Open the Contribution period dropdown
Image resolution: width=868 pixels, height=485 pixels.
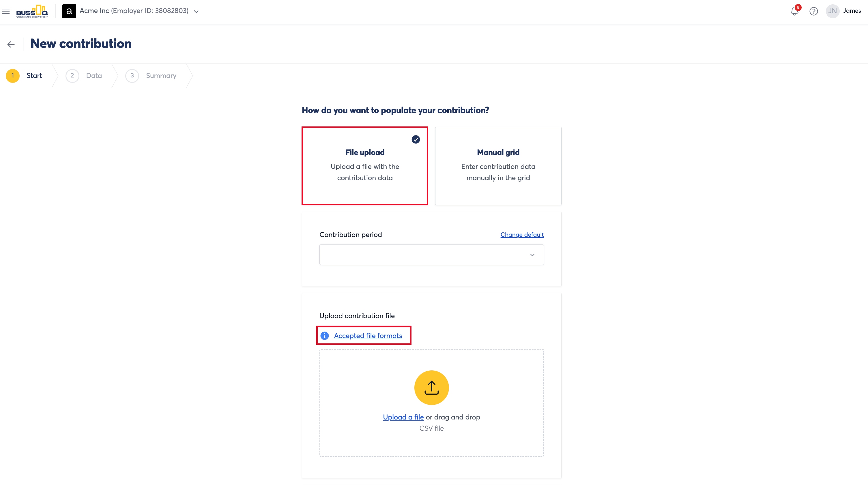point(431,254)
